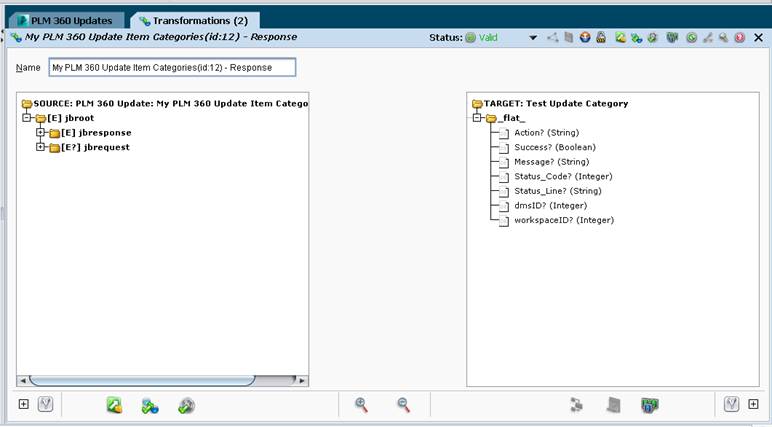The width and height of the screenshot is (772, 427).
Task: Click the gray document icon in header toolbar
Action: (569, 37)
